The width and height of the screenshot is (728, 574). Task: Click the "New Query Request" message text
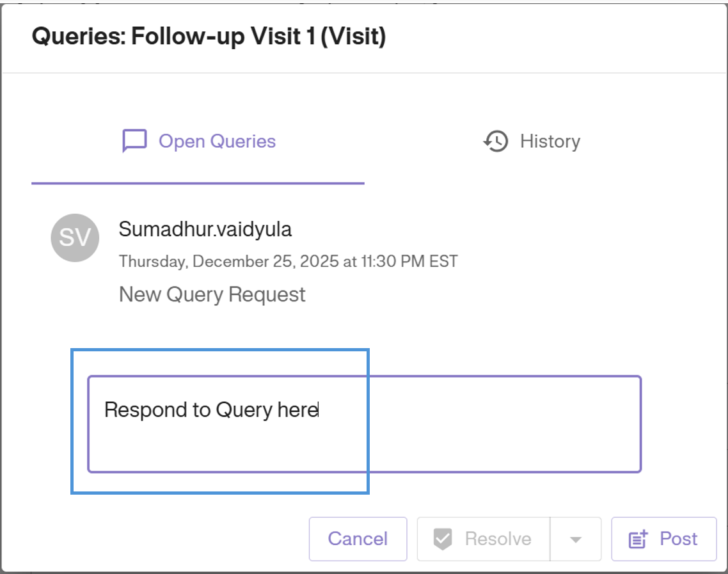click(212, 295)
